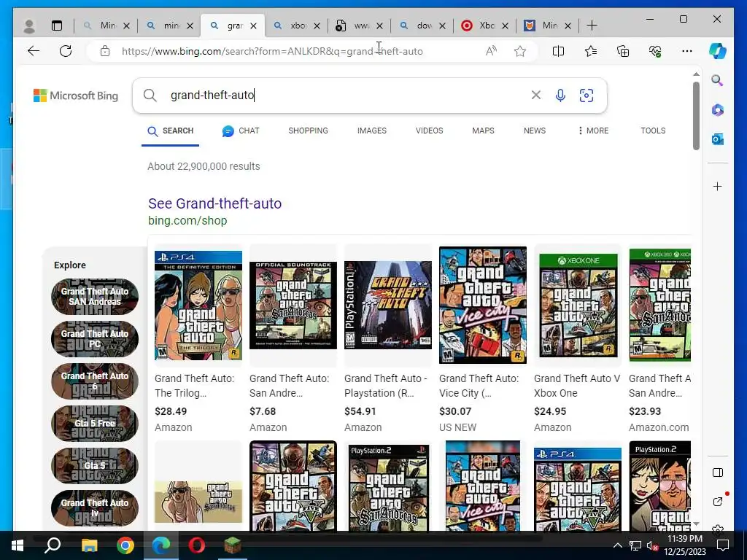Open taskbar search
The width and height of the screenshot is (747, 560).
tap(53, 545)
